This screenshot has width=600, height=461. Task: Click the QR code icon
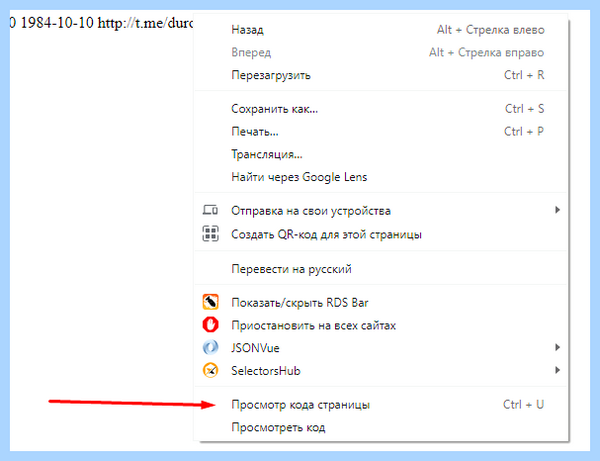(x=210, y=234)
